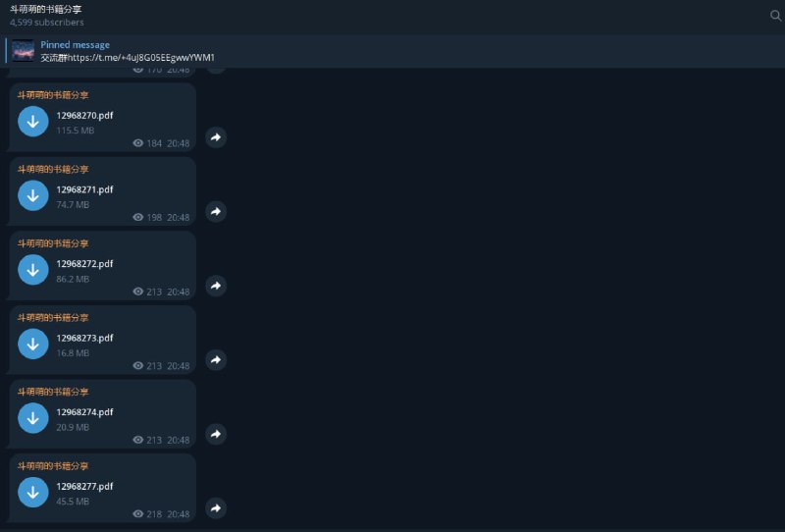Forward the 12968272.pdf post
785x532 pixels.
[x=216, y=286]
